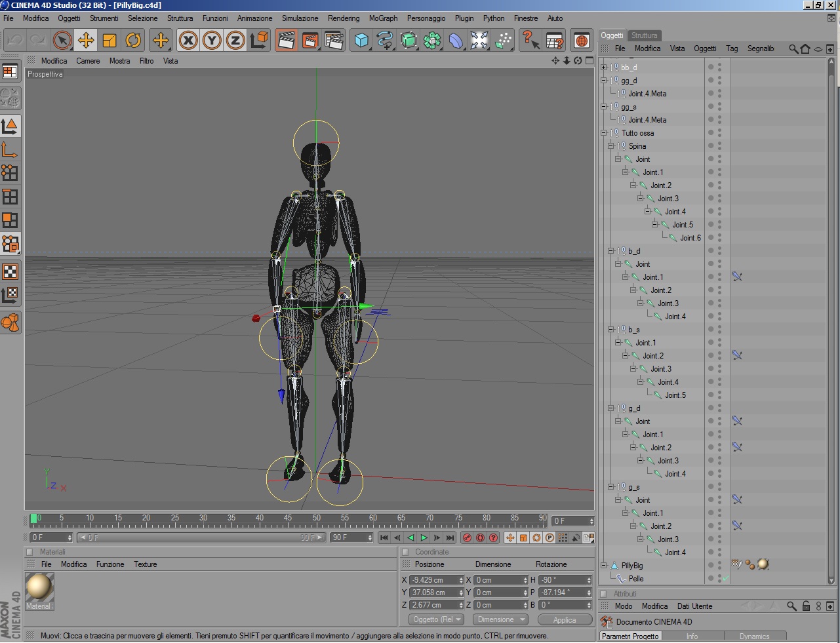Click the context help question-mark cursor icon
This screenshot has width=840, height=643.
[530, 41]
